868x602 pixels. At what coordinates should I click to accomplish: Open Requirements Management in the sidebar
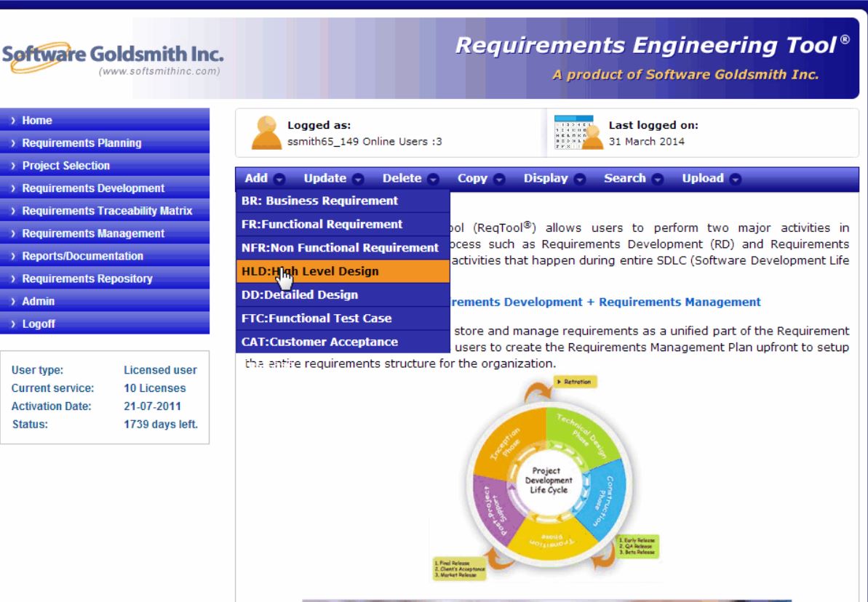105,233
